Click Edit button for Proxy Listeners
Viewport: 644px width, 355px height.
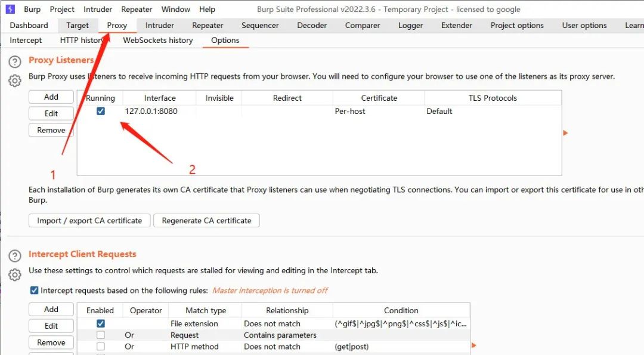(x=51, y=113)
